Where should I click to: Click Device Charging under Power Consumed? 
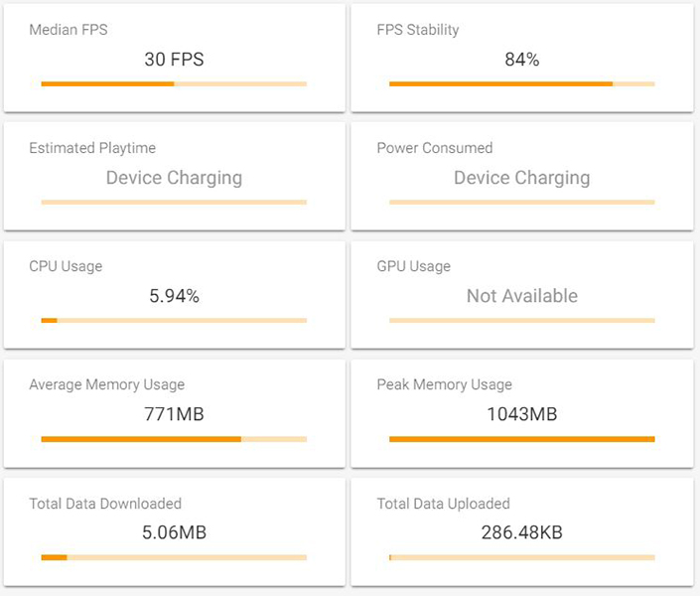[x=522, y=178]
